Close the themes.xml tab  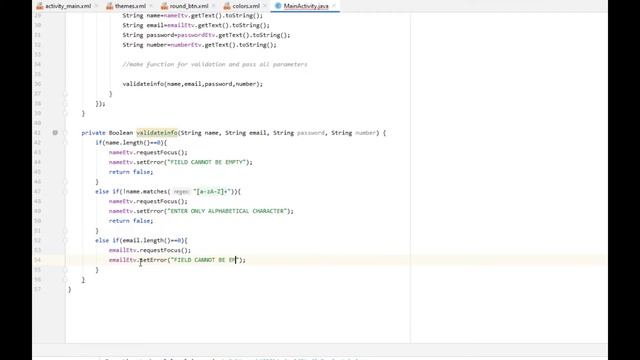(151, 6)
